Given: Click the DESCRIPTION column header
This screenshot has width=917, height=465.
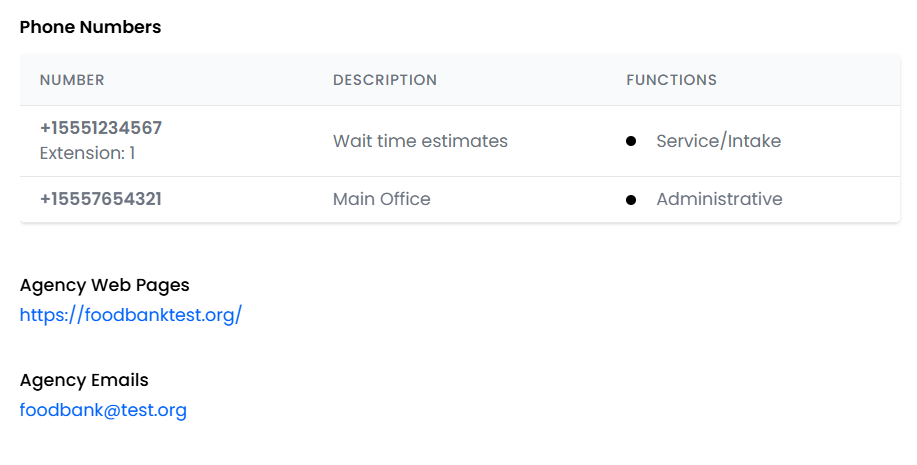Looking at the screenshot, I should click(x=385, y=80).
